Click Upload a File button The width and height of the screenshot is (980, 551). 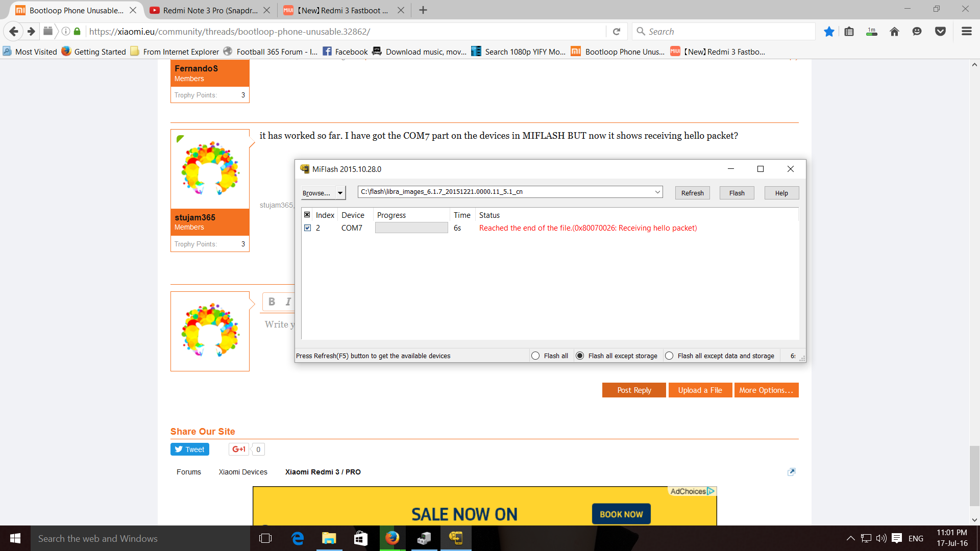pyautogui.click(x=700, y=390)
